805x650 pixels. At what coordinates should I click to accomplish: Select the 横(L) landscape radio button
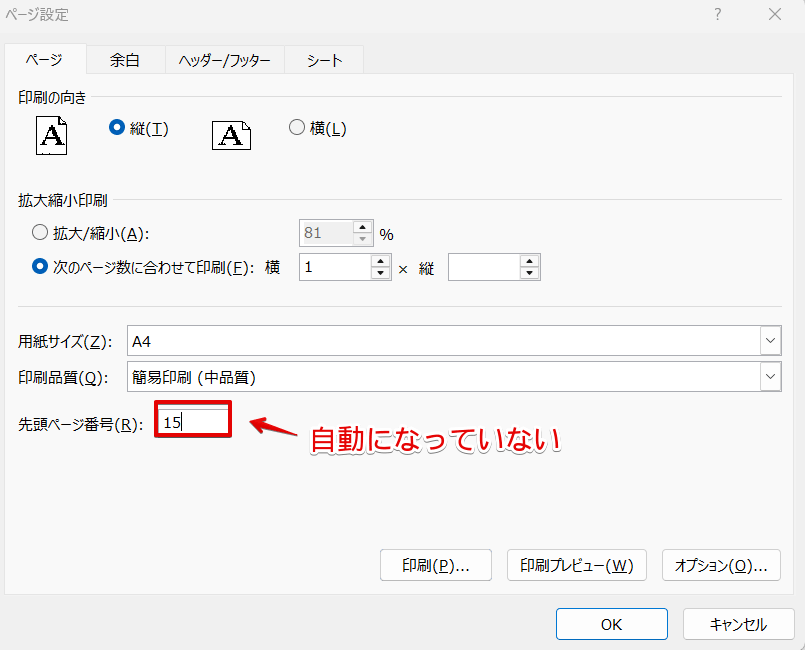coord(297,127)
